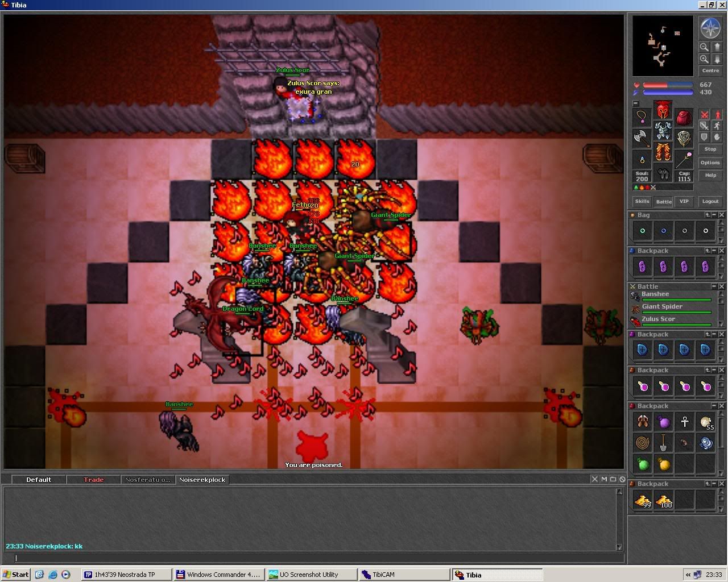Open the red backpack equipment slot

point(684,118)
